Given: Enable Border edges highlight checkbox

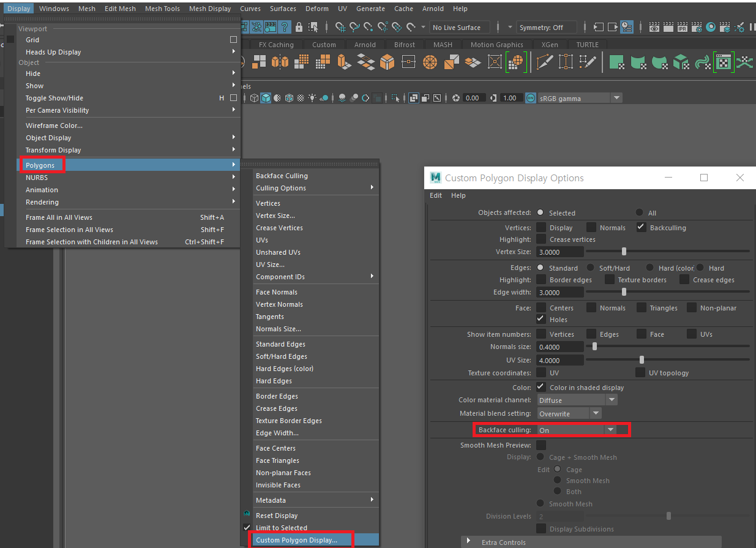Looking at the screenshot, I should (541, 279).
